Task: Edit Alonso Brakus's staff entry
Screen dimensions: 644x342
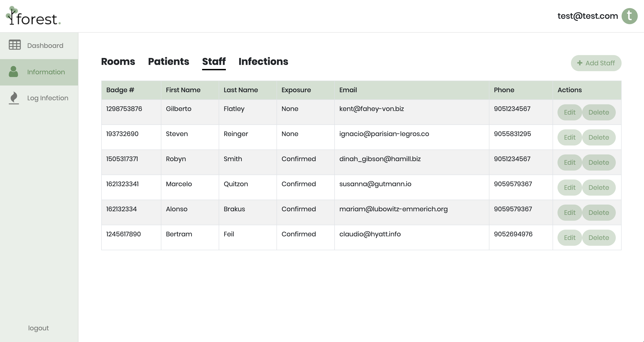Action: tap(570, 213)
